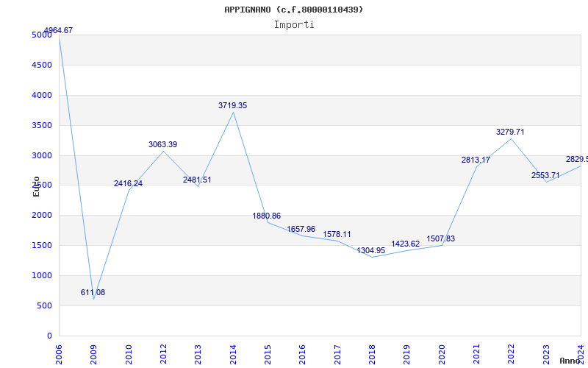588x368 pixels.
Task: Click the 2813.17 value label
Action: (476, 160)
